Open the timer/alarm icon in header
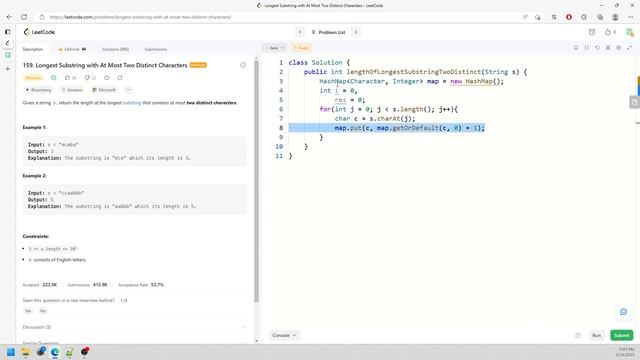Viewport: 640px width, 360px height. pyautogui.click(x=592, y=32)
